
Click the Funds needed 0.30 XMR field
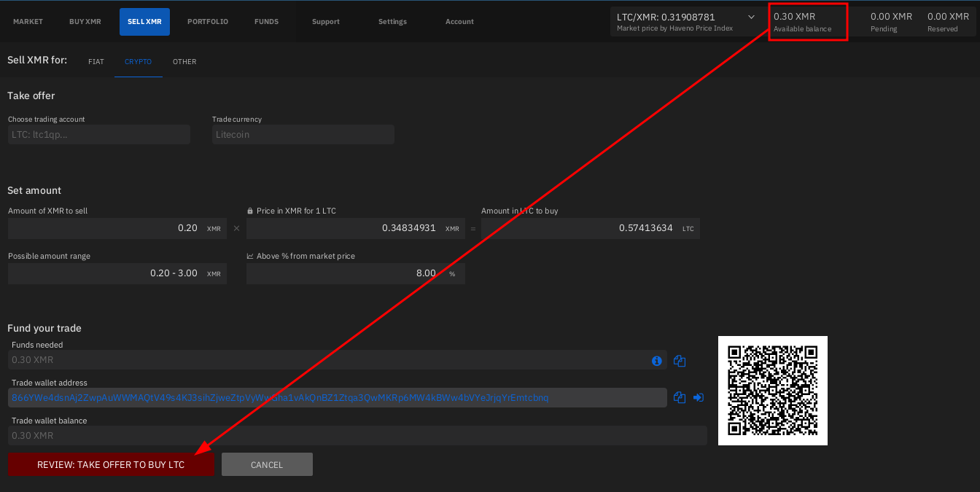tap(338, 360)
